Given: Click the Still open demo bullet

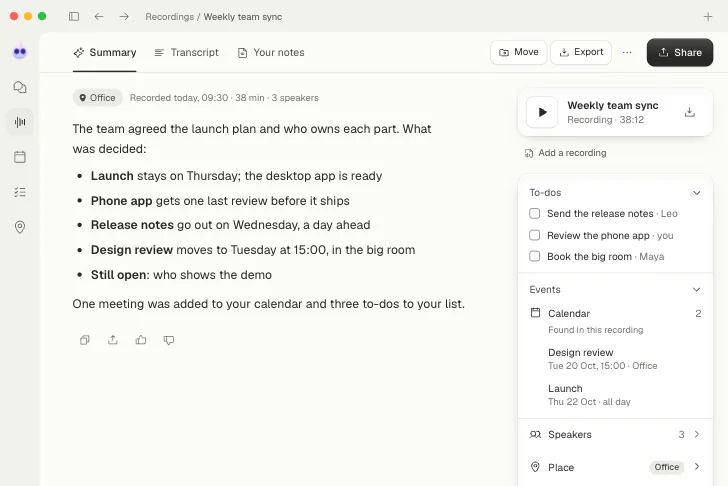Looking at the screenshot, I should (181, 275).
